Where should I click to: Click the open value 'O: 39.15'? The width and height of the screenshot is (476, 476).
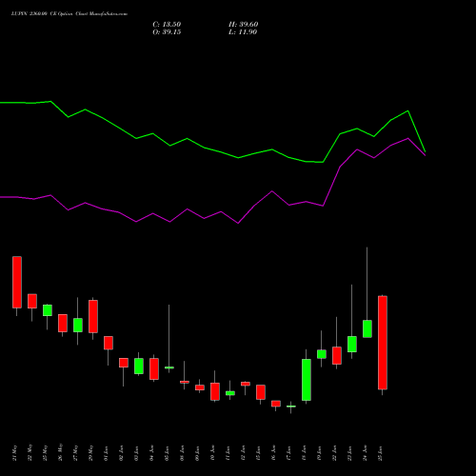coord(167,32)
